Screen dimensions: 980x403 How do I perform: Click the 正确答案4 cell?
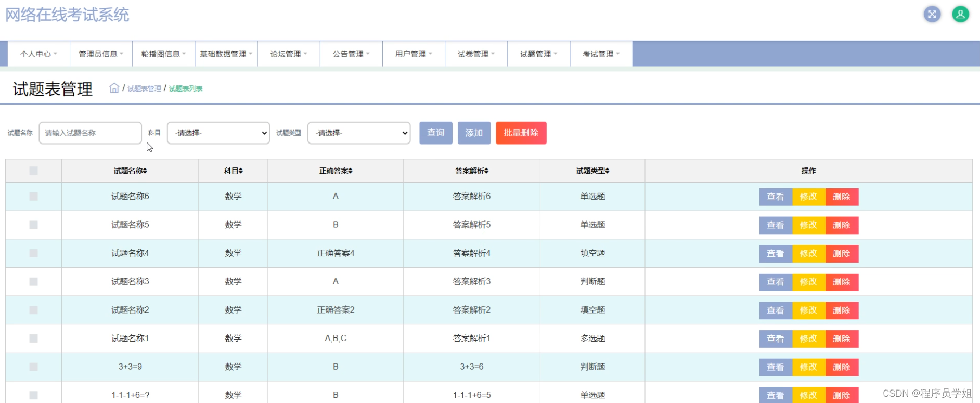click(x=336, y=253)
